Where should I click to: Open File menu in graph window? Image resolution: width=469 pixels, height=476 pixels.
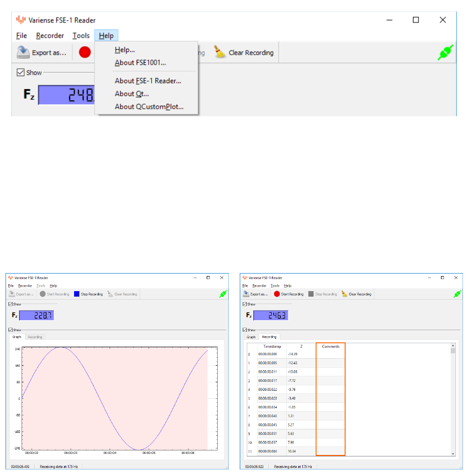tap(11, 286)
